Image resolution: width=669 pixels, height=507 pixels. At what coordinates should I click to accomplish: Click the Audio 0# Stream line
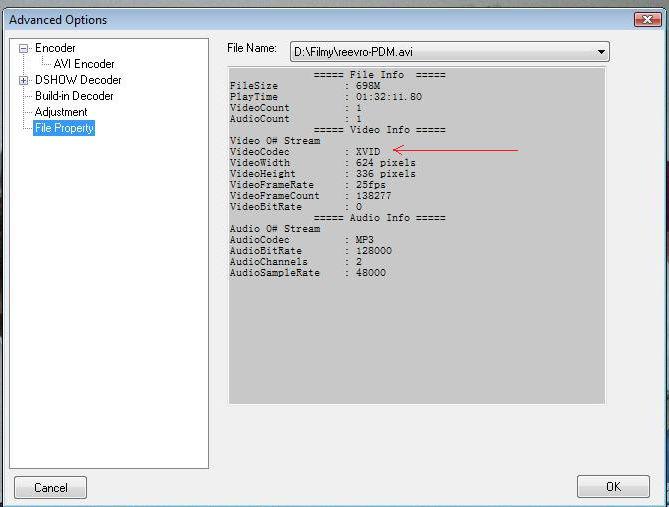(x=275, y=229)
